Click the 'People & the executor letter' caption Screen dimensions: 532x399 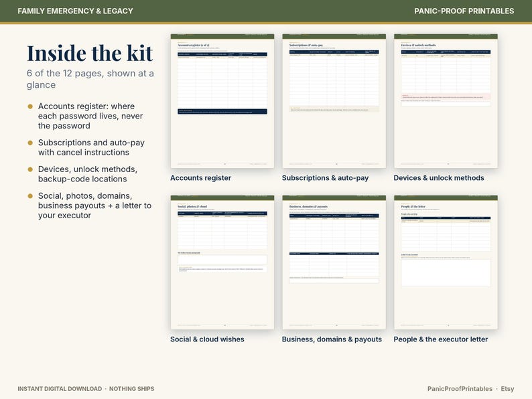440,339
